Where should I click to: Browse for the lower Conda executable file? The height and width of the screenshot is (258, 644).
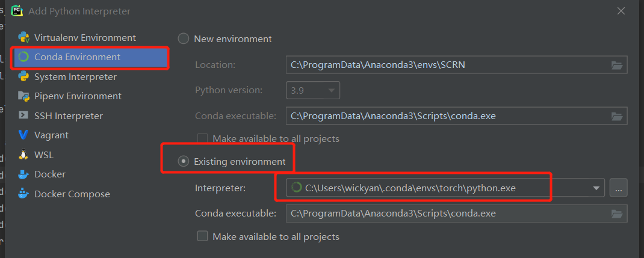click(616, 213)
